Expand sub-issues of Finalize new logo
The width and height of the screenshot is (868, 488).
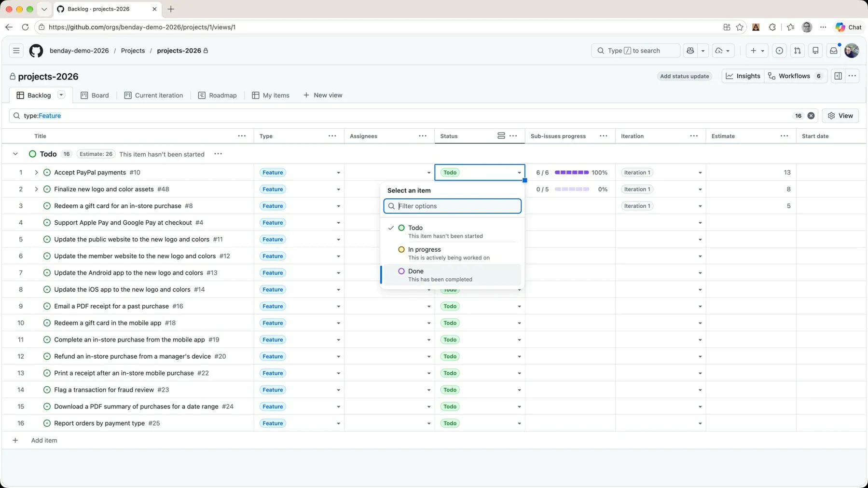click(x=36, y=189)
